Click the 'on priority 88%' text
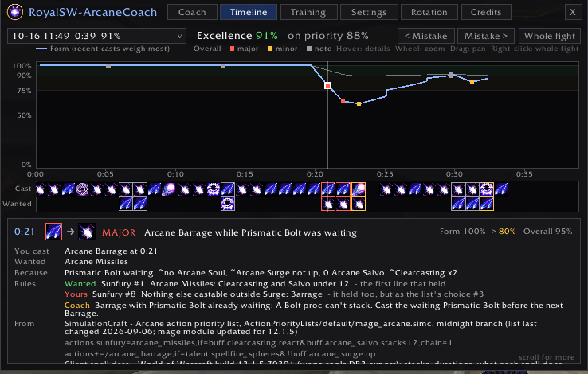588x374 pixels. (x=327, y=36)
